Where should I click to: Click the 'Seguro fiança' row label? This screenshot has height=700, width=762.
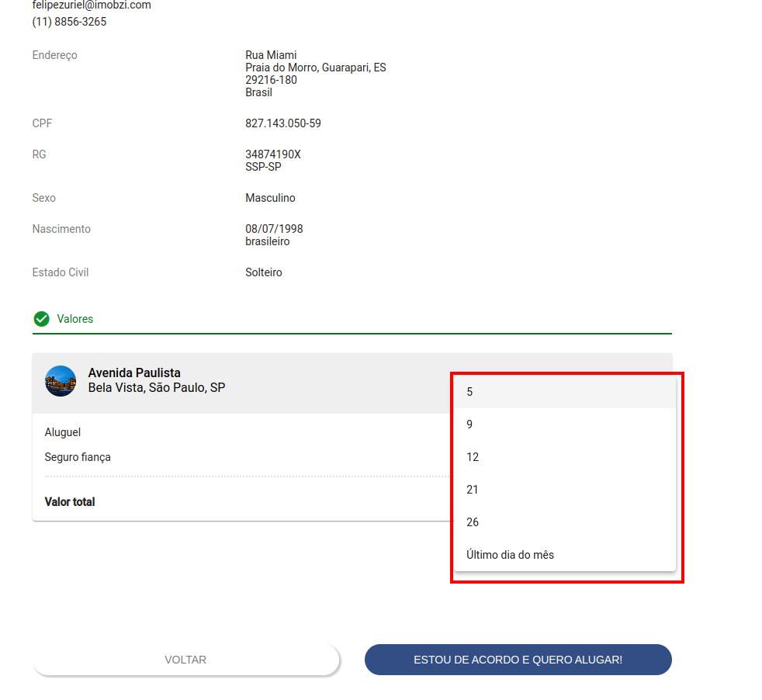(x=78, y=457)
